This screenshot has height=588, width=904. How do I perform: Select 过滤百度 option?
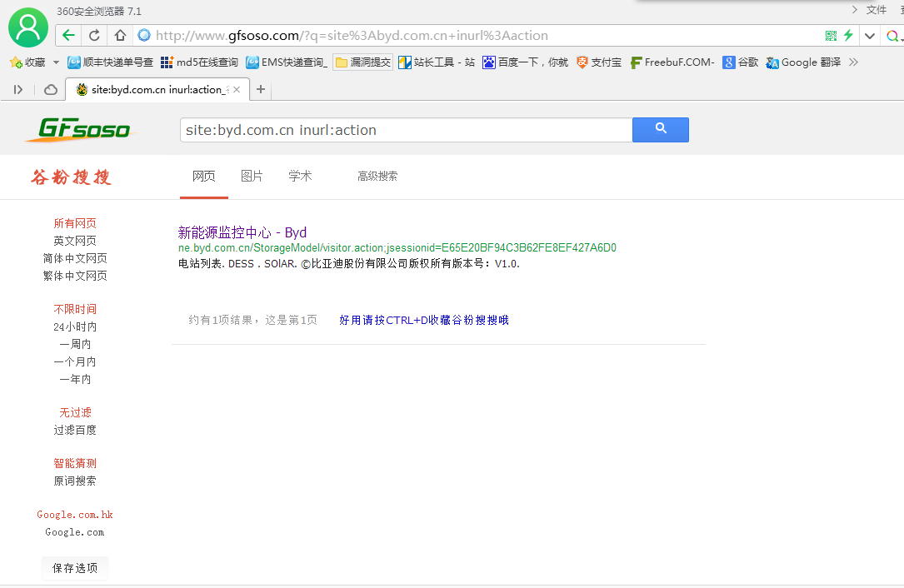tap(75, 430)
